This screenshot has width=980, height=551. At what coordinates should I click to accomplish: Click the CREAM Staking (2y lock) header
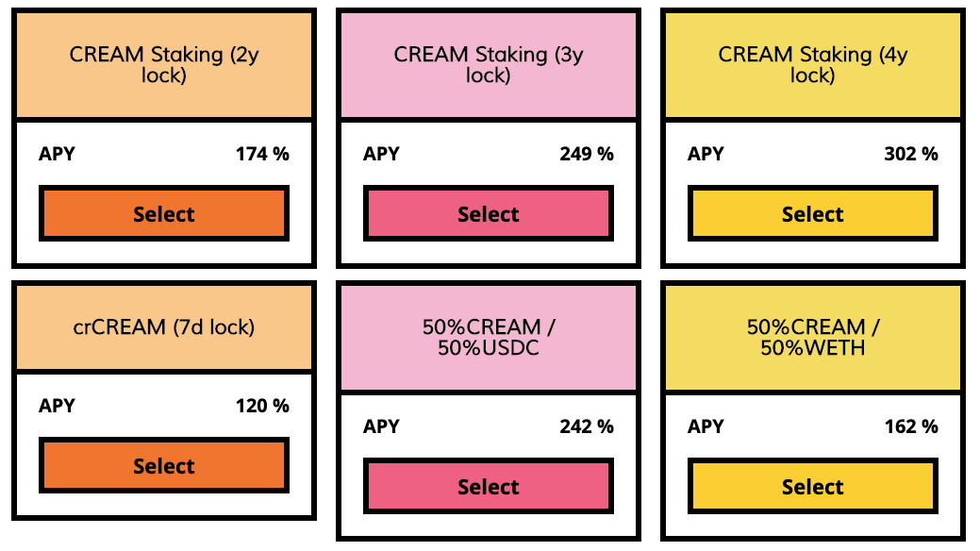point(164,64)
